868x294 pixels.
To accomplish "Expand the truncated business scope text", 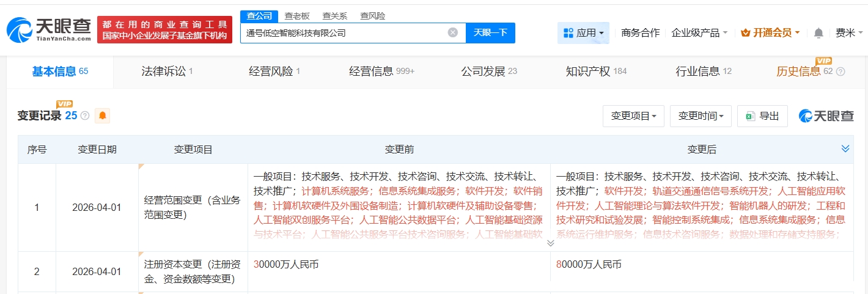I will click(x=550, y=243).
